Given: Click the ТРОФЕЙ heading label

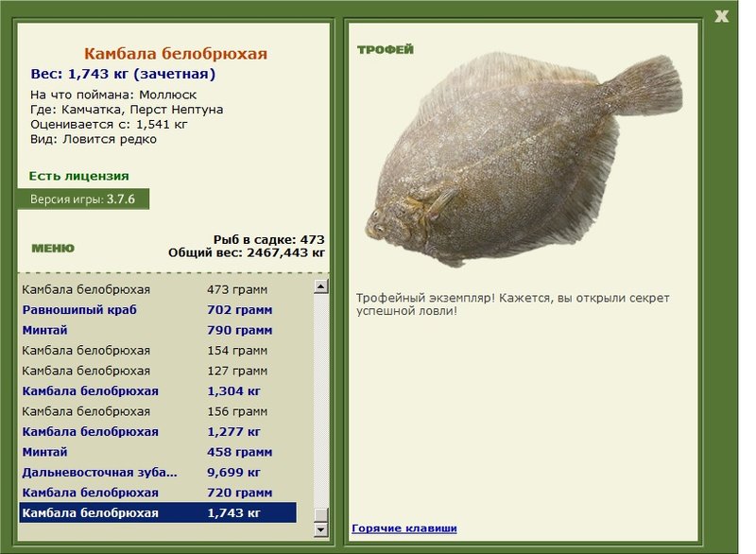Looking at the screenshot, I should coord(386,50).
